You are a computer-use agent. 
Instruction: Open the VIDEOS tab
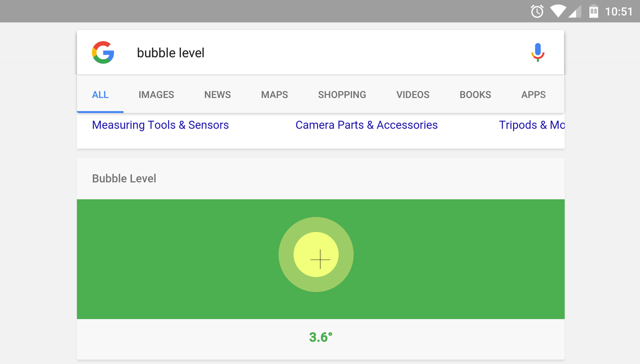point(413,95)
